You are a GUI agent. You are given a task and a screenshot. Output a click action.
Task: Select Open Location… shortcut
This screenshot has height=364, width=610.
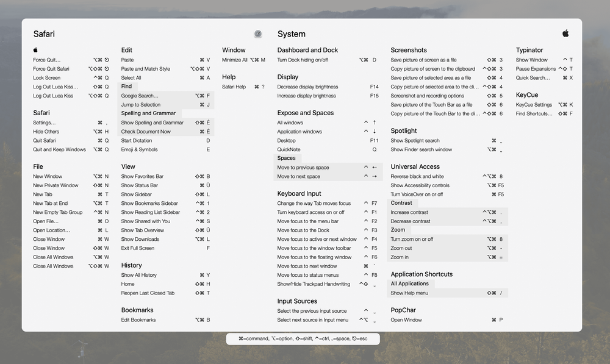71,230
